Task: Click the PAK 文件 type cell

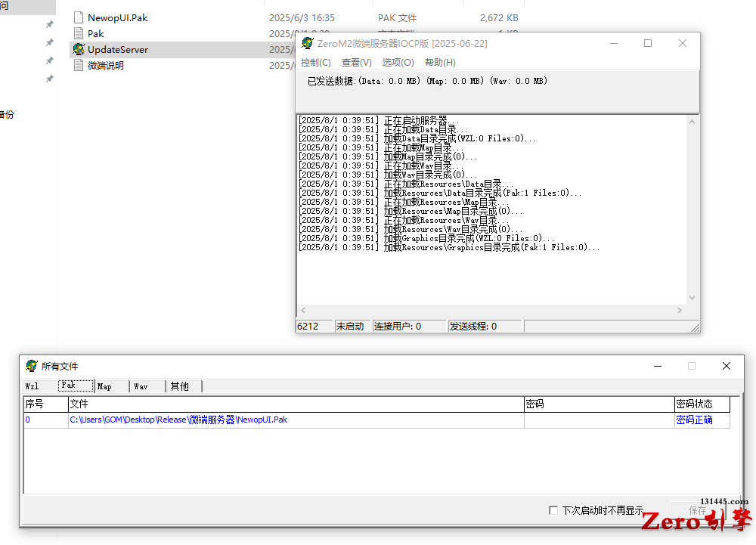Action: pyautogui.click(x=398, y=18)
